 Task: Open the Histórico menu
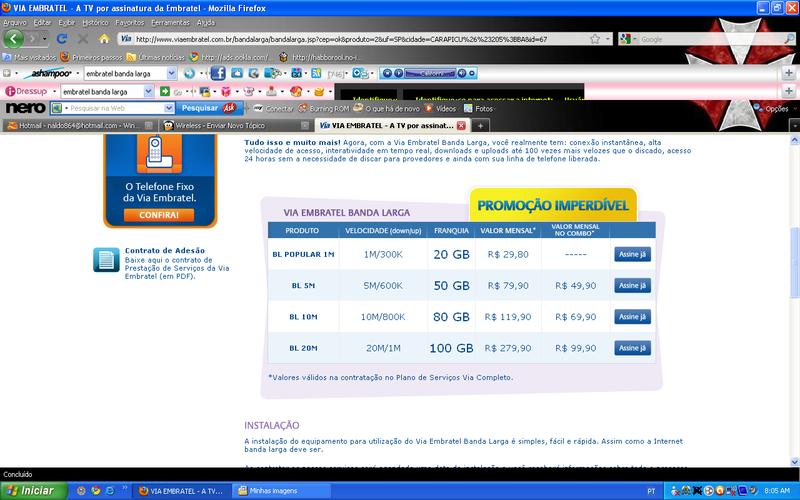[x=95, y=22]
